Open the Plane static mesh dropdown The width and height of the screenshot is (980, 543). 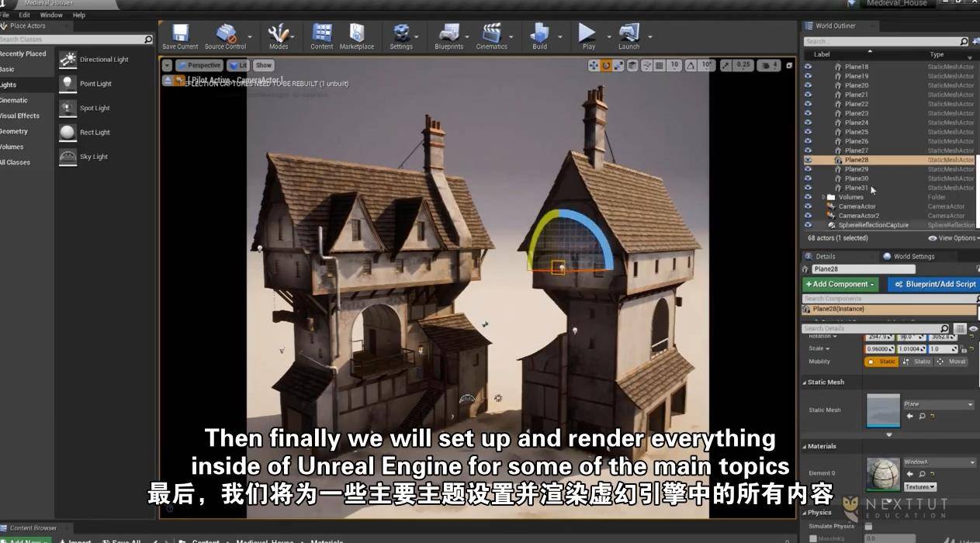938,404
